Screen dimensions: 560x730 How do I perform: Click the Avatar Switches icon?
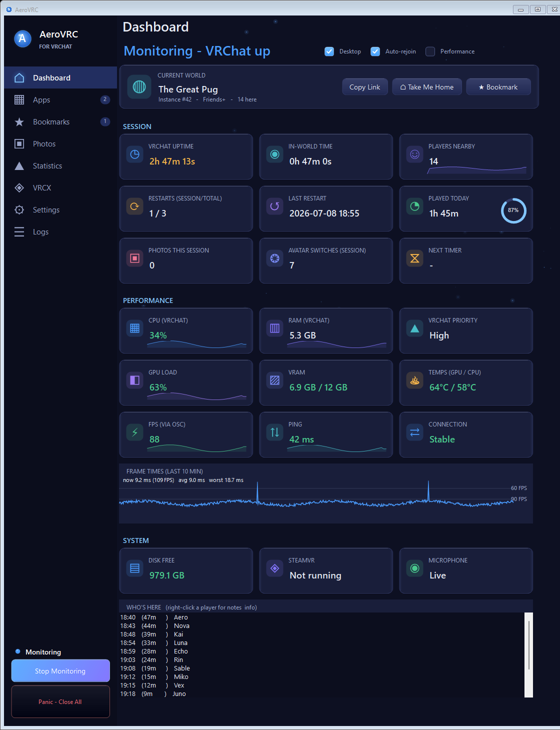(275, 258)
